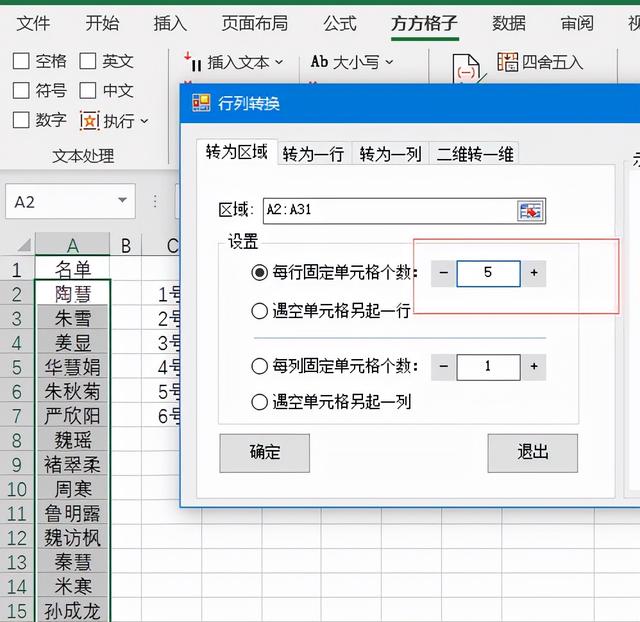
Task: Click the range selector icon beside 区域 field
Action: (x=530, y=211)
